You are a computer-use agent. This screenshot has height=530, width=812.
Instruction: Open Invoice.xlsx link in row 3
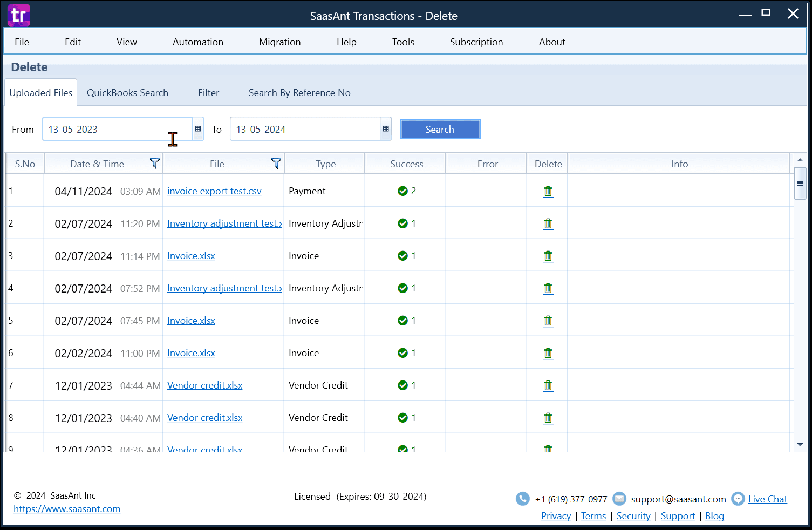coord(191,256)
